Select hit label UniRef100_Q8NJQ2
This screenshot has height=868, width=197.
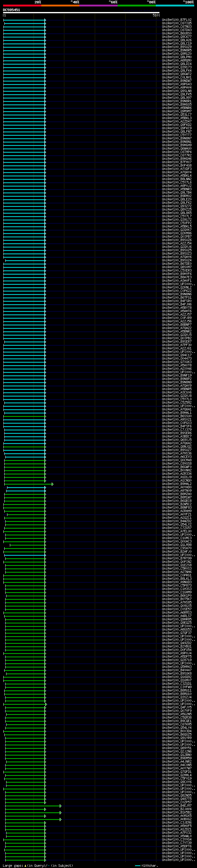click(x=177, y=446)
